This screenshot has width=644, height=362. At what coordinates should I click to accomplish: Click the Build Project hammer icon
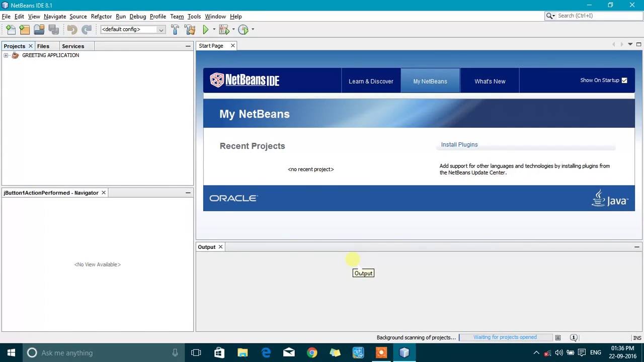coord(175,30)
